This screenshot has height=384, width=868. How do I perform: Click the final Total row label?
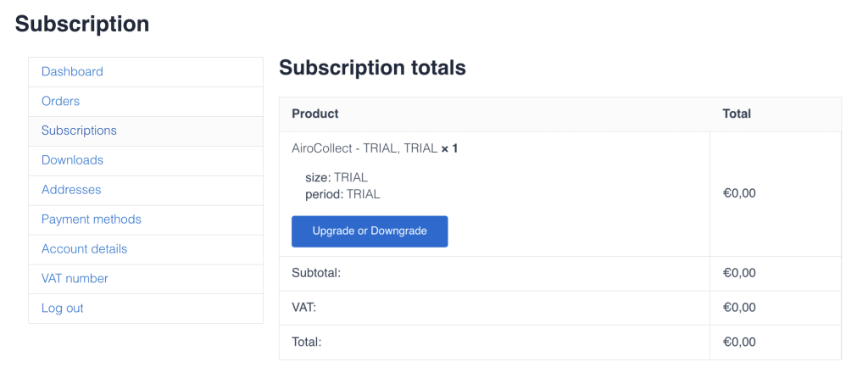click(x=307, y=342)
